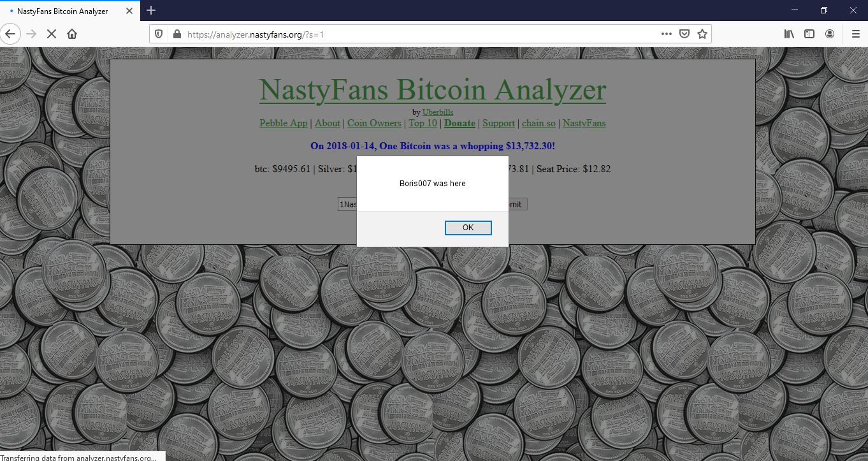
Task: Open the Firefox account icon
Action: click(x=830, y=34)
